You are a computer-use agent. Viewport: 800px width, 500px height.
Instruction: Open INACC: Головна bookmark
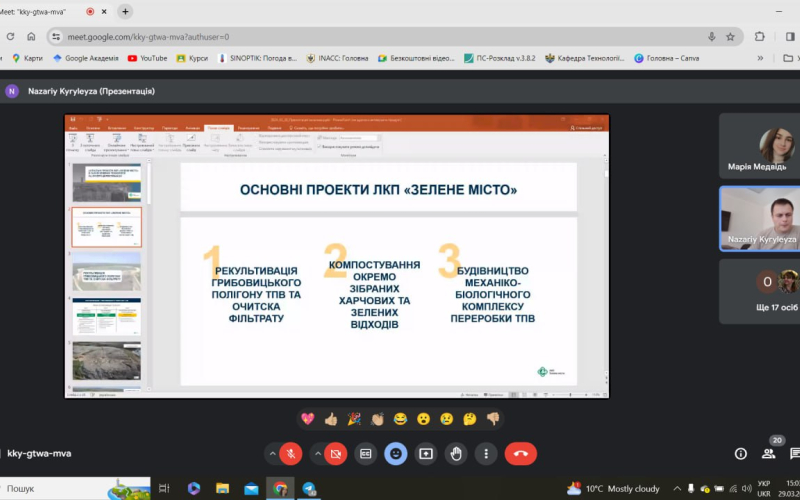(x=337, y=58)
